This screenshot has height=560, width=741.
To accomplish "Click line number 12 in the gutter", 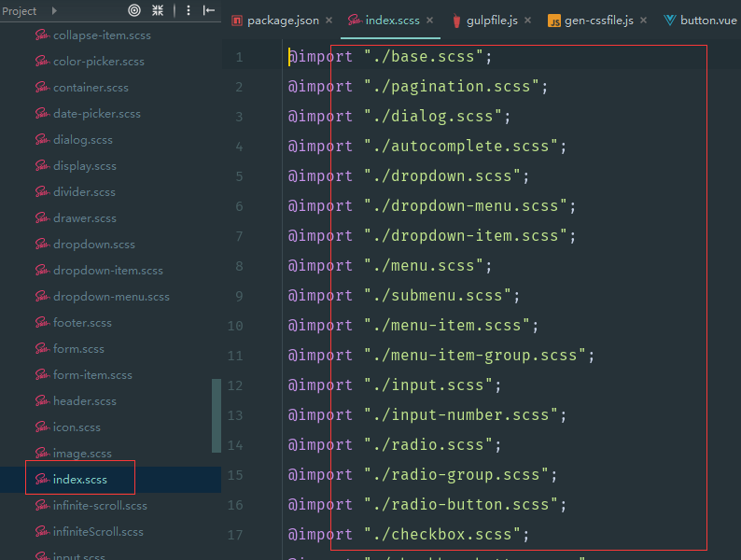I will (x=235, y=385).
